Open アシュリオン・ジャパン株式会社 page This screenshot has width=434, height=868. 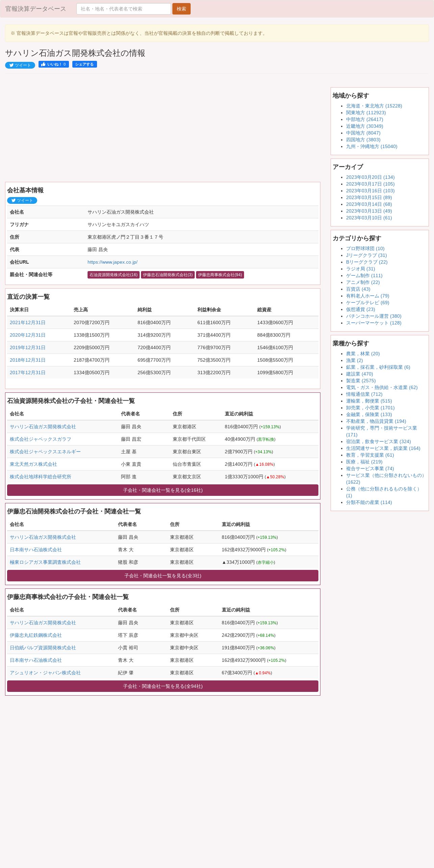click(45, 673)
